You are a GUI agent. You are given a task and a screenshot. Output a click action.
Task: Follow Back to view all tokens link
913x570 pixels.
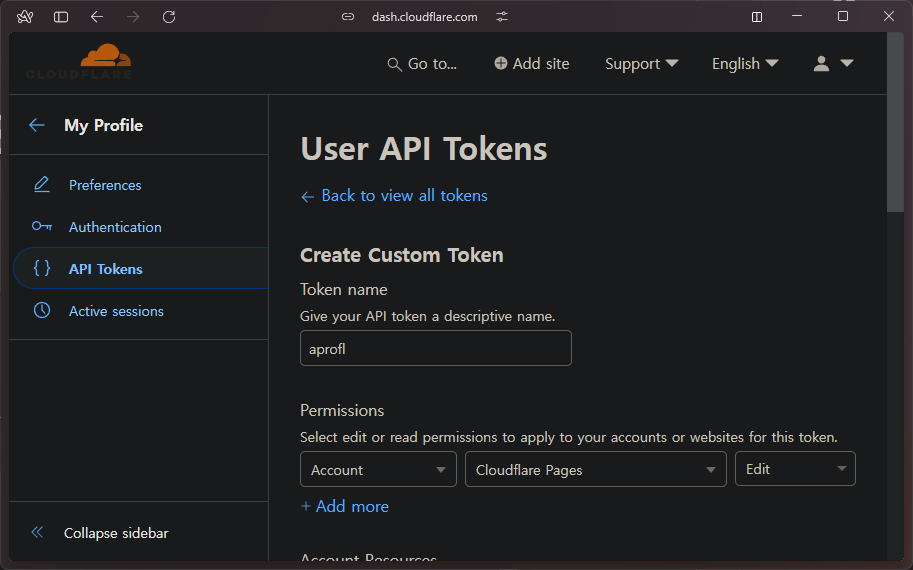pyautogui.click(x=404, y=196)
